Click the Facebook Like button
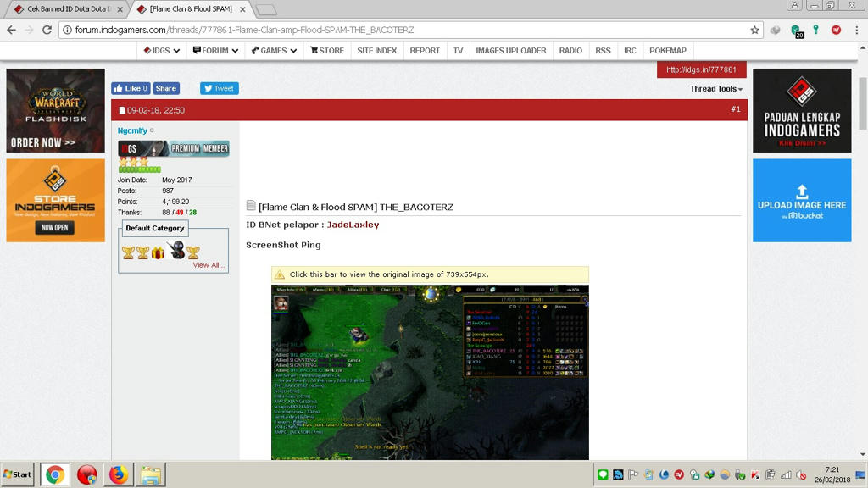Image resolution: width=868 pixels, height=488 pixels. [x=131, y=88]
